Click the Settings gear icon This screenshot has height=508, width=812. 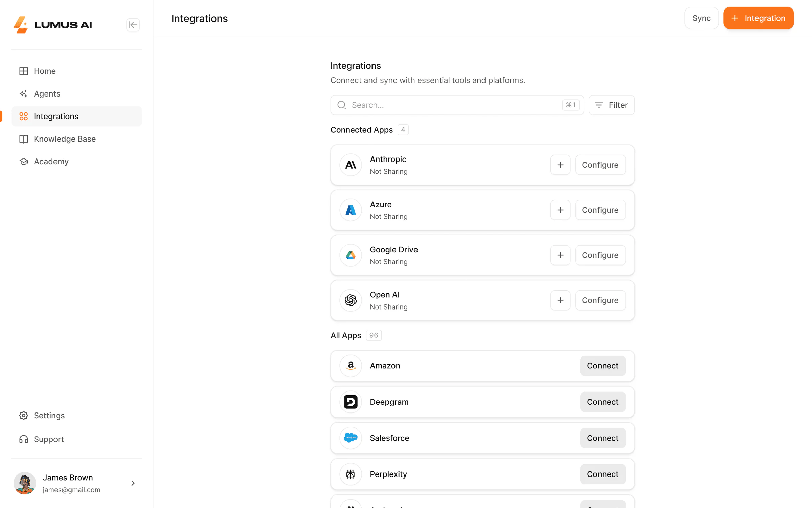(x=24, y=415)
